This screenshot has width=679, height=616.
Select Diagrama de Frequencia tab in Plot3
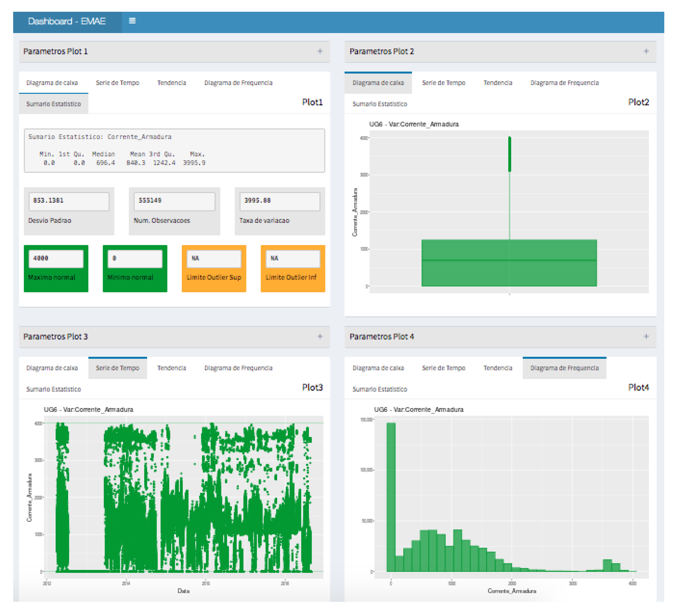click(238, 368)
